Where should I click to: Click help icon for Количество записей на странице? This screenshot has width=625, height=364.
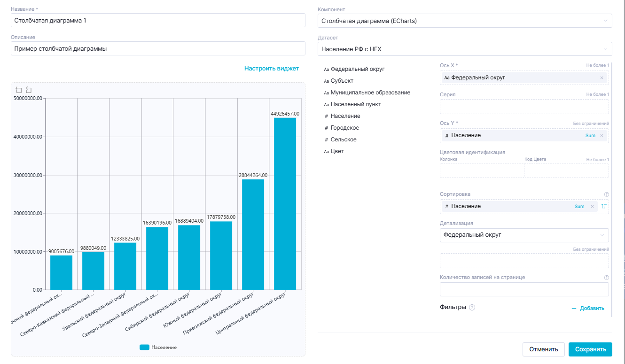(606, 278)
